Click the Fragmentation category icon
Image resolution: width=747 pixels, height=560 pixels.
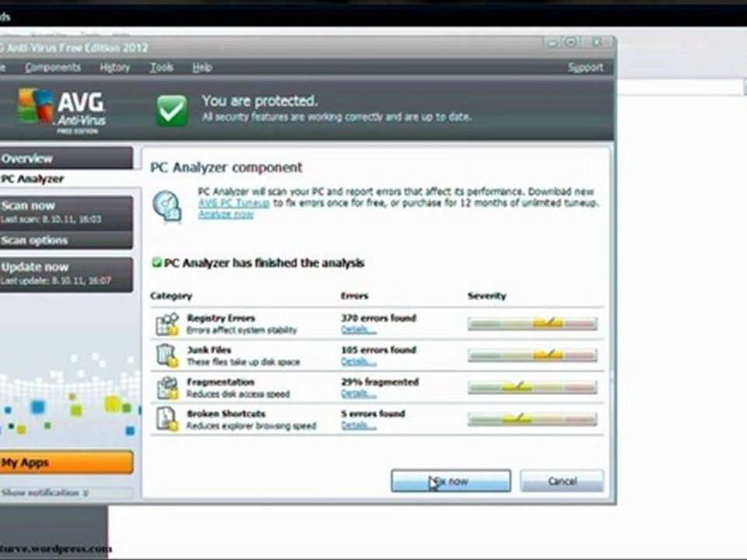(x=167, y=387)
